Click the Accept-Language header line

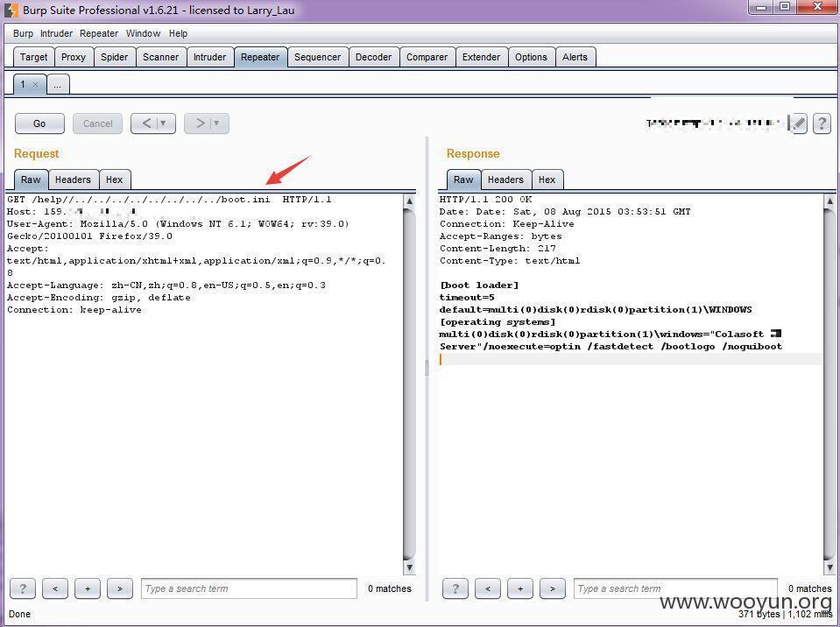[166, 285]
